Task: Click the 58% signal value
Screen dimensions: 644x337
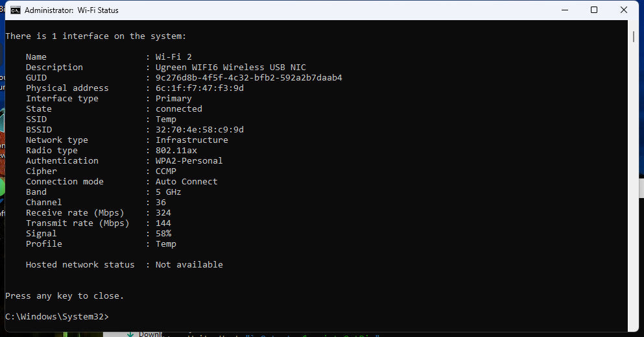Action: tap(163, 234)
